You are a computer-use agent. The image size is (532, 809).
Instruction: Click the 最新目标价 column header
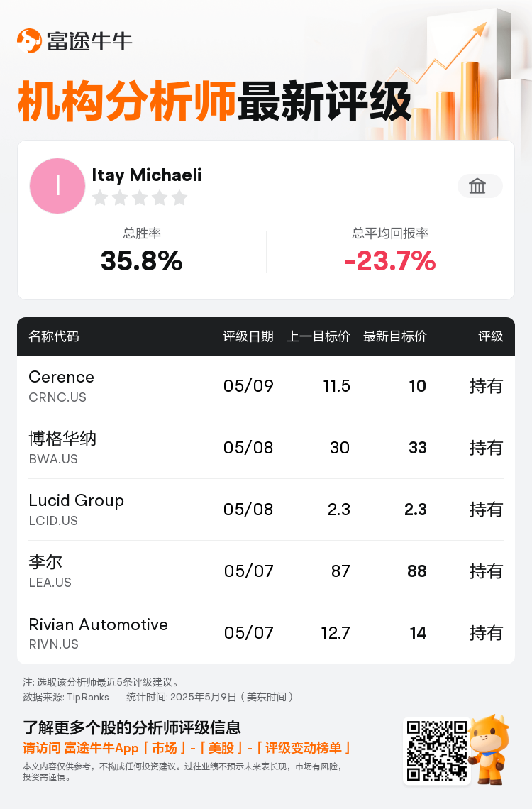click(395, 336)
